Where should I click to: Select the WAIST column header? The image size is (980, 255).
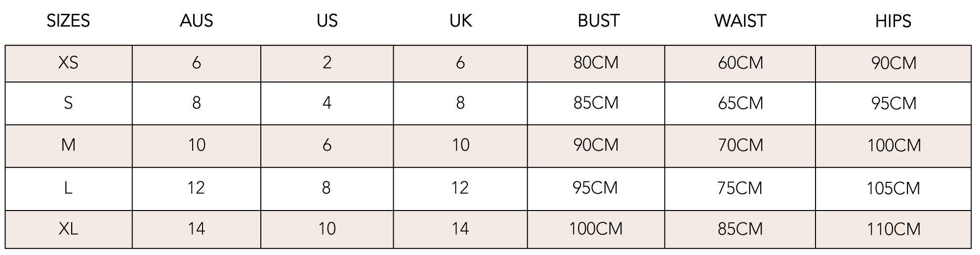pos(740,21)
